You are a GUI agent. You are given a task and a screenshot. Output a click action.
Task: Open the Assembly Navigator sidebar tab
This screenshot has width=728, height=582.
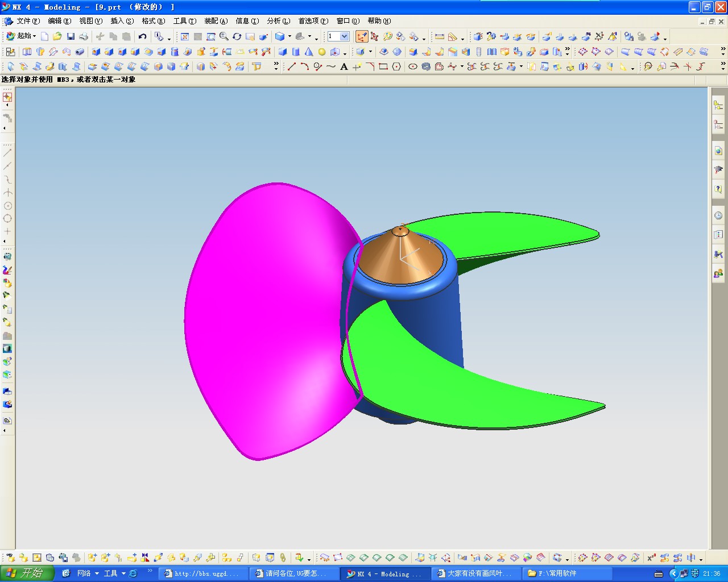[718, 105]
